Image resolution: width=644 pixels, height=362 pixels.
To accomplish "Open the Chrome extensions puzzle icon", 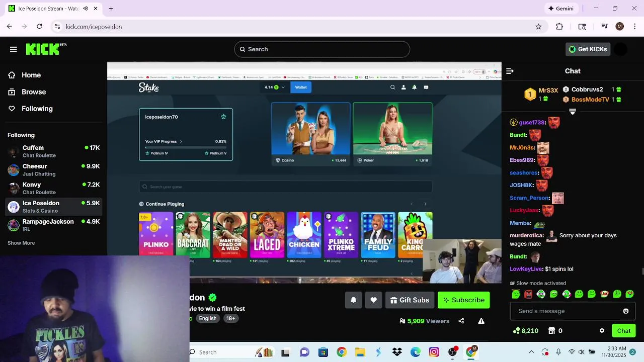I will pyautogui.click(x=559, y=27).
